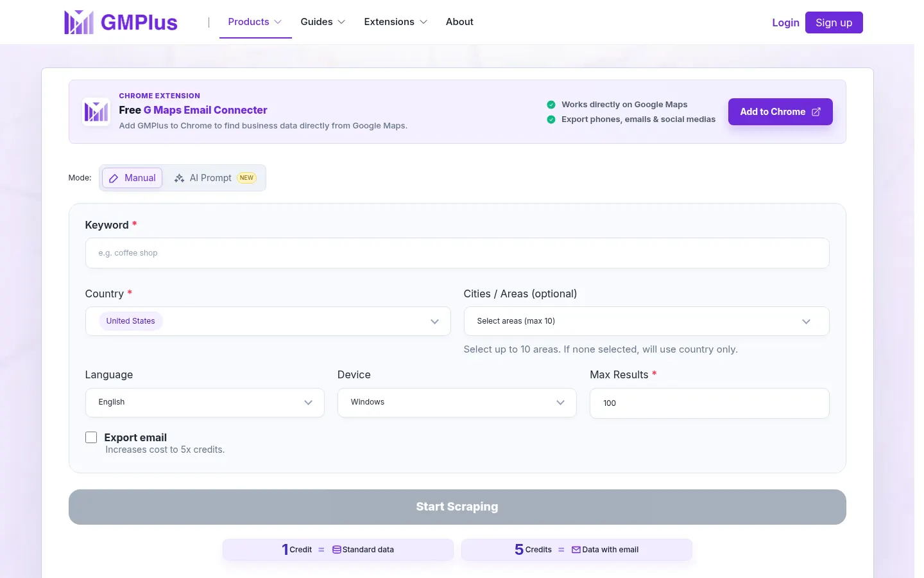924x578 pixels.
Task: Click the pencil icon of Manual mode
Action: [x=114, y=179]
